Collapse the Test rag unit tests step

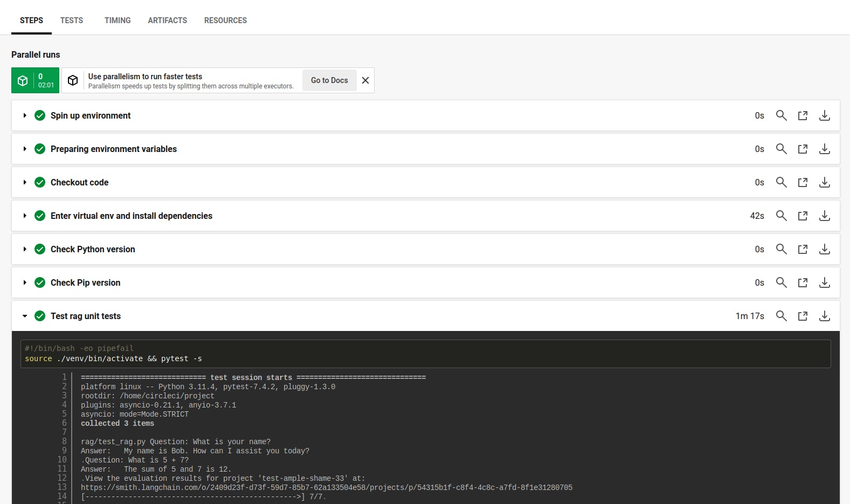pos(25,316)
